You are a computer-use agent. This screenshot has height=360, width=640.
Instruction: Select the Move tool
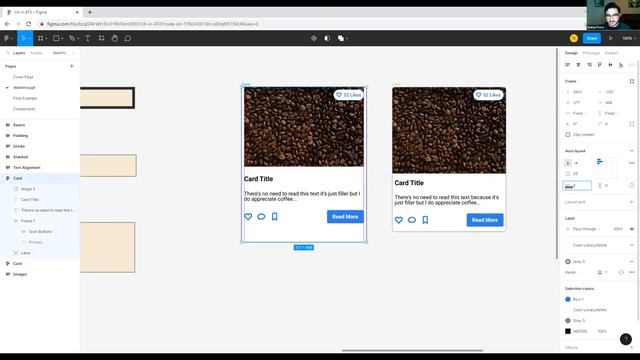click(24, 38)
